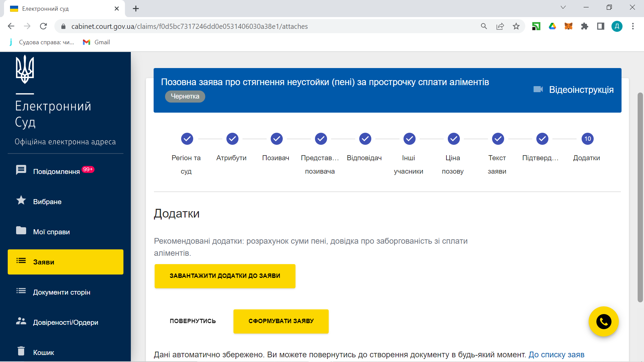This screenshot has width=644, height=362.
Task: Select Документи сторін menu item
Action: click(x=61, y=292)
